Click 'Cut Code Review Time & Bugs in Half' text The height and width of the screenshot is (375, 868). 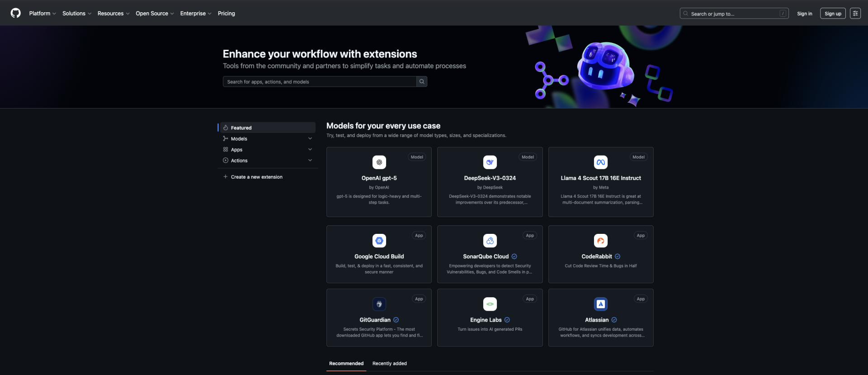601,266
